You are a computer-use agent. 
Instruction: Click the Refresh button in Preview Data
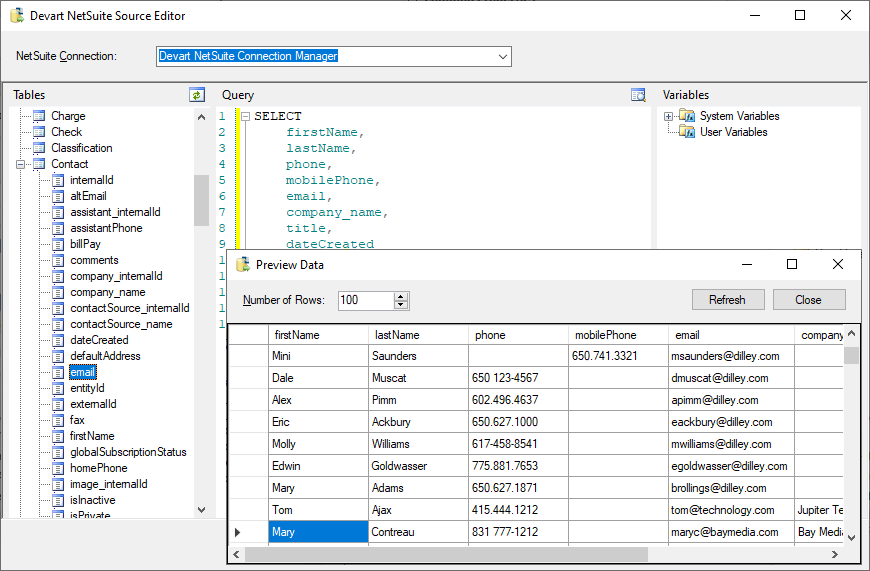click(727, 300)
